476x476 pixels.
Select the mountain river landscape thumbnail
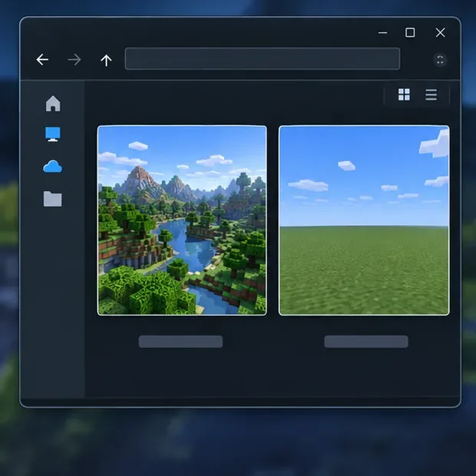(182, 220)
